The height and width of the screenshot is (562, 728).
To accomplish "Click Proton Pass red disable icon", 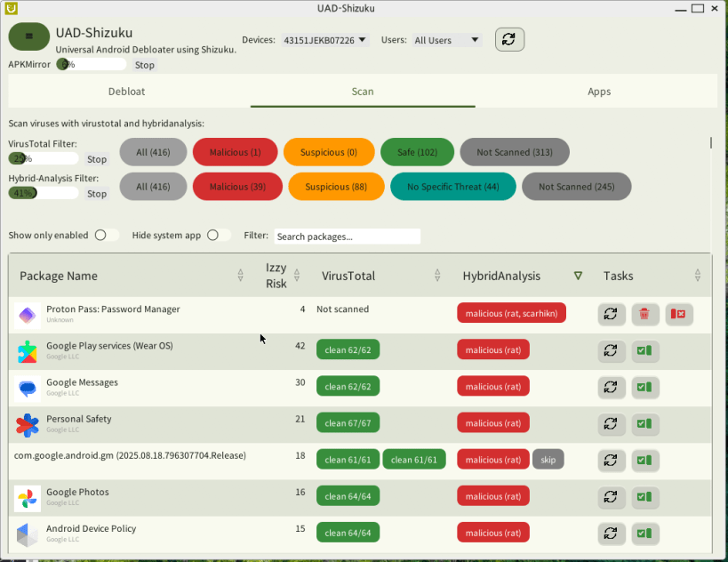I will point(678,314).
